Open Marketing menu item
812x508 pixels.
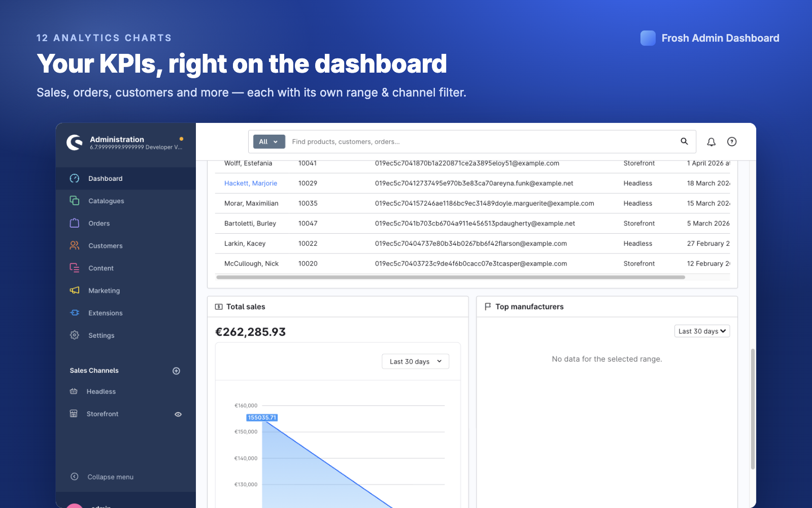[125, 290]
